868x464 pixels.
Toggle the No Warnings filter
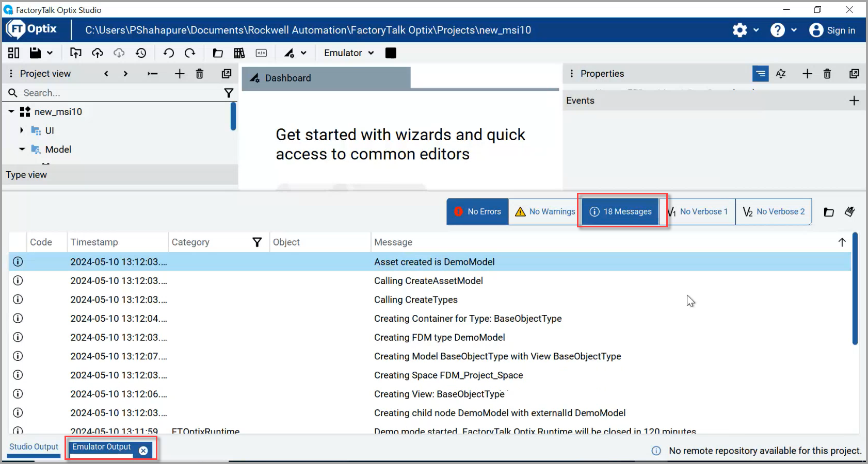545,211
